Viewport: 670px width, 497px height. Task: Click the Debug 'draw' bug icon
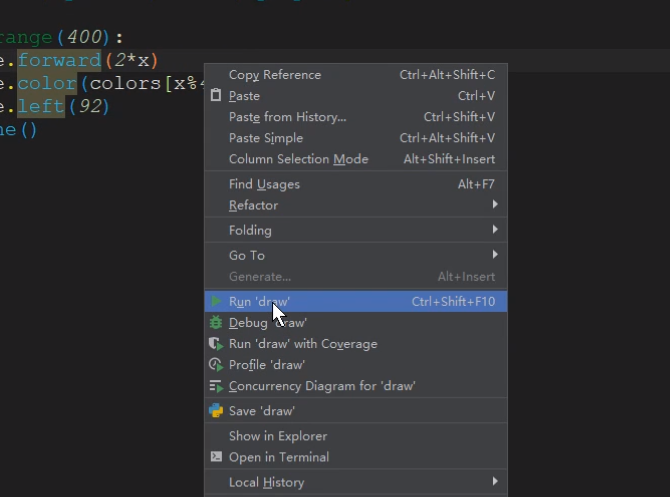click(215, 322)
